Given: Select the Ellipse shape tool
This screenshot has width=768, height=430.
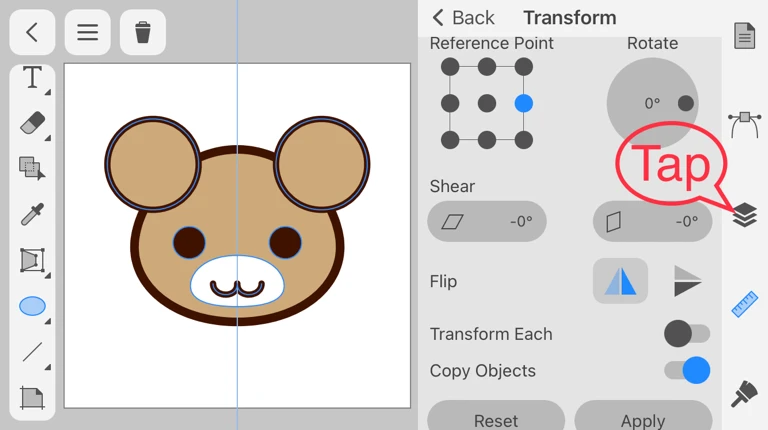Looking at the screenshot, I should 32,306.
